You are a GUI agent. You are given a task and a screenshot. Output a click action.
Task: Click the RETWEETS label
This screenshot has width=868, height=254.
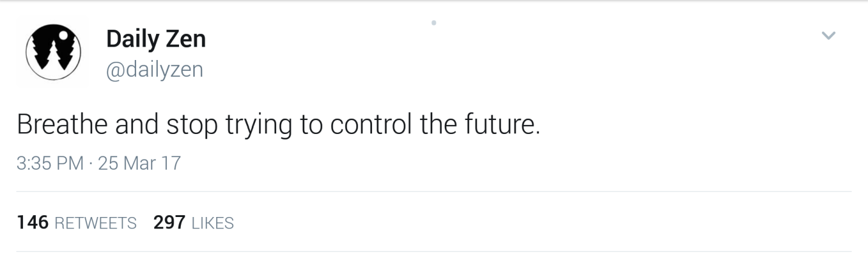pyautogui.click(x=95, y=224)
